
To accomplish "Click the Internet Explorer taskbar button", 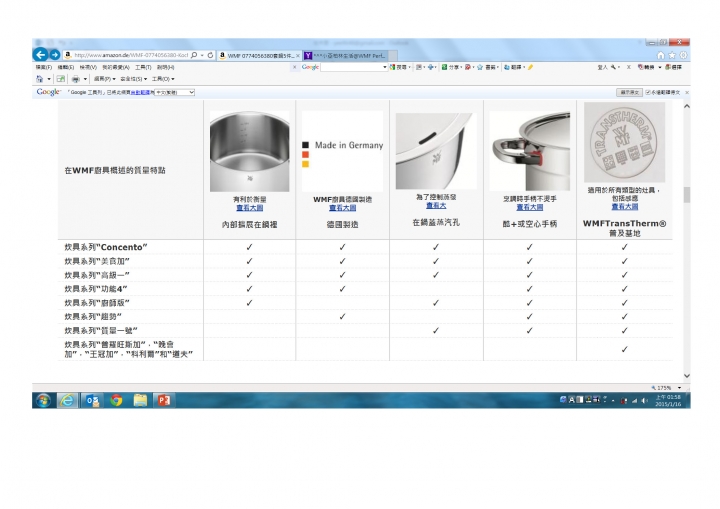I will point(68,401).
